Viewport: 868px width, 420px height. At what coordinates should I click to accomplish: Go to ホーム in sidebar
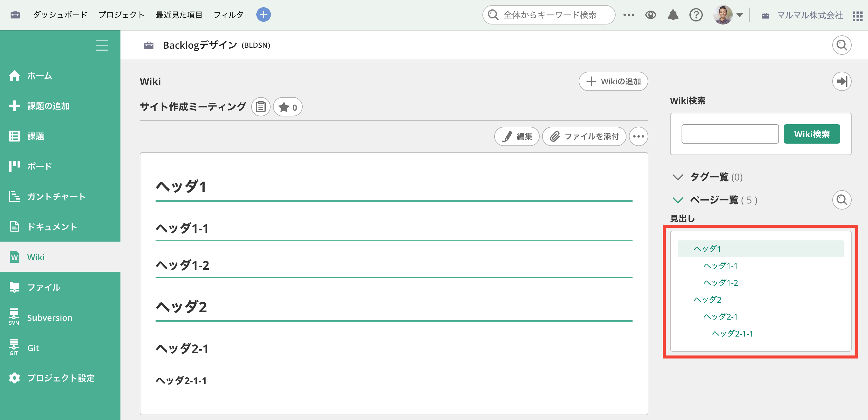[60, 76]
